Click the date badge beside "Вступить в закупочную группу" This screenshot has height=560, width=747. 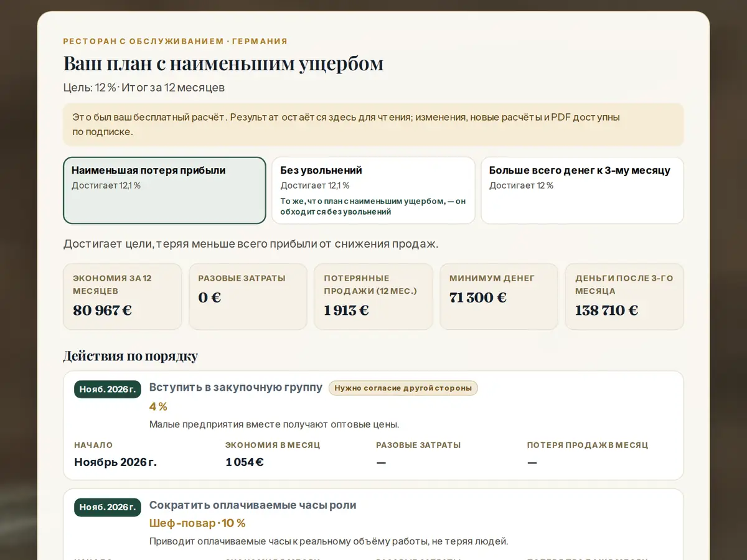108,390
